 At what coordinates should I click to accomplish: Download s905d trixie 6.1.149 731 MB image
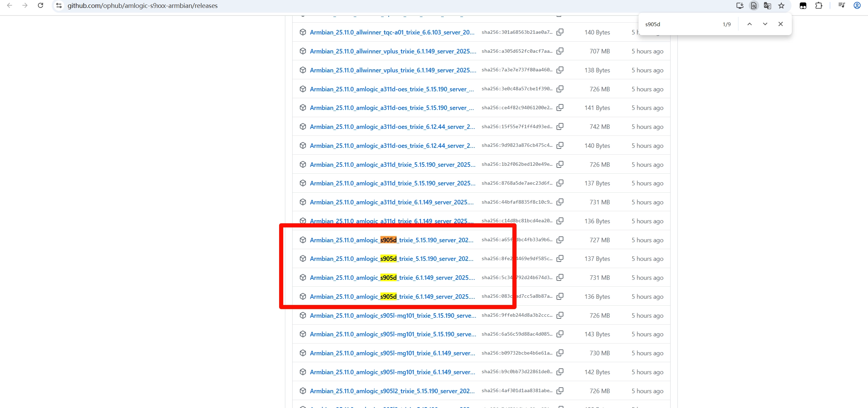[x=392, y=278]
